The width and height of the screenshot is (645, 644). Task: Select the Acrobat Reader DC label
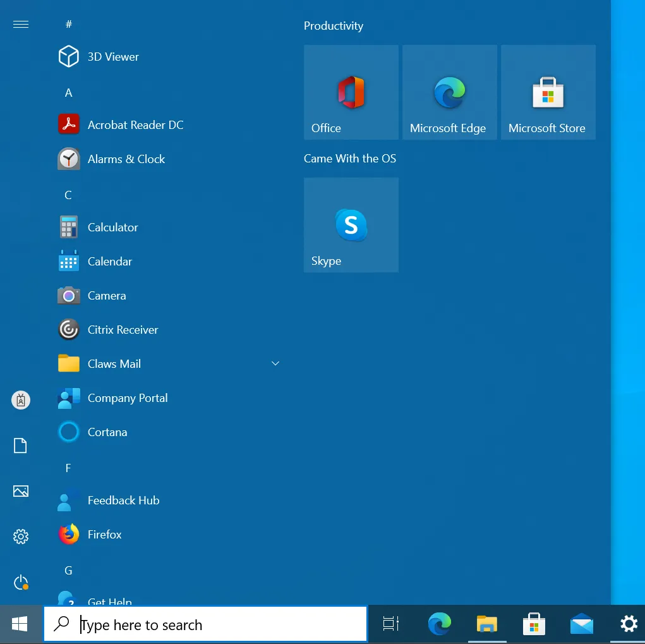(135, 125)
